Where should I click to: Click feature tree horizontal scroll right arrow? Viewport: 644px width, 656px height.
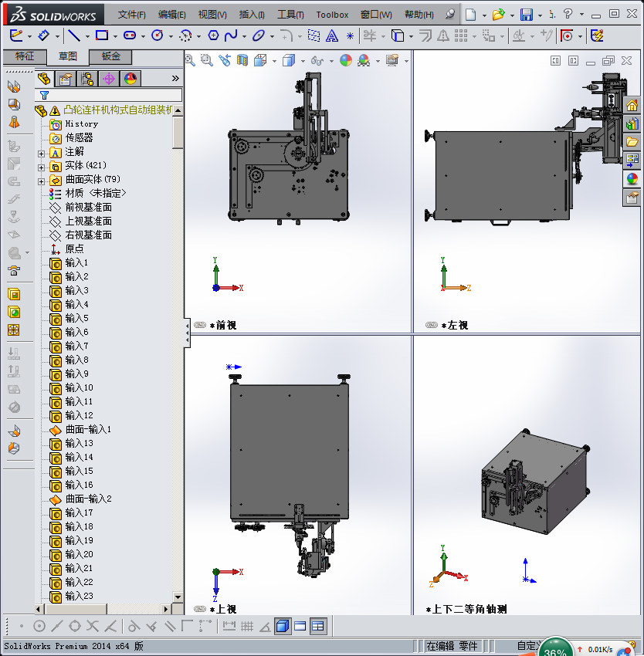click(x=166, y=609)
